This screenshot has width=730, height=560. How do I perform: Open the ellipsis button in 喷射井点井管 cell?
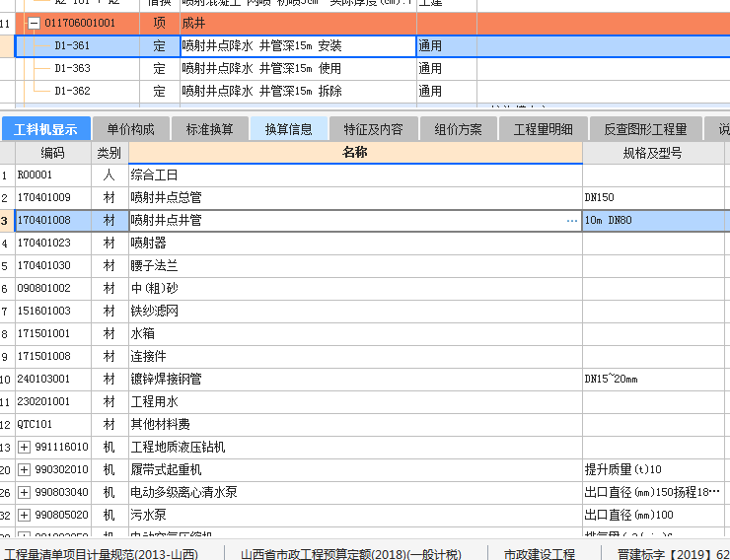click(572, 221)
